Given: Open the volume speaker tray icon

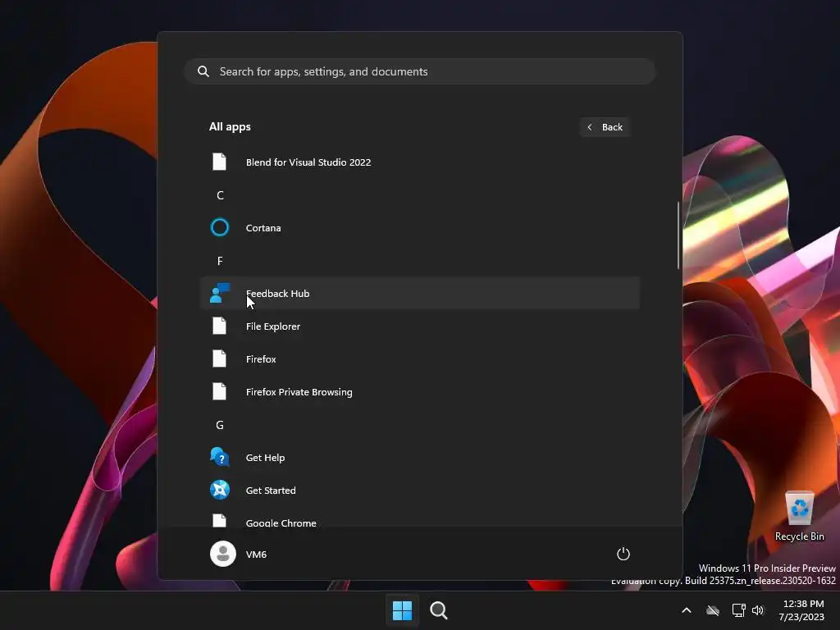Looking at the screenshot, I should (x=757, y=610).
